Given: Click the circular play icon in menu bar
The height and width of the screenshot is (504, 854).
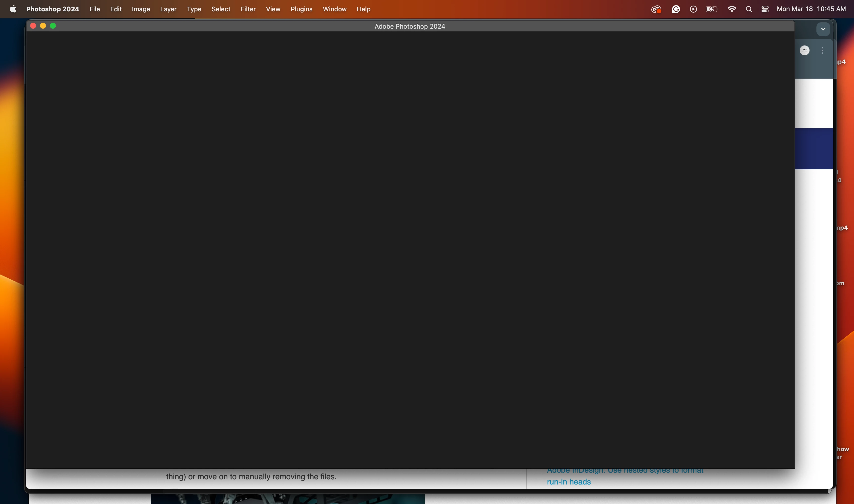Looking at the screenshot, I should (693, 9).
